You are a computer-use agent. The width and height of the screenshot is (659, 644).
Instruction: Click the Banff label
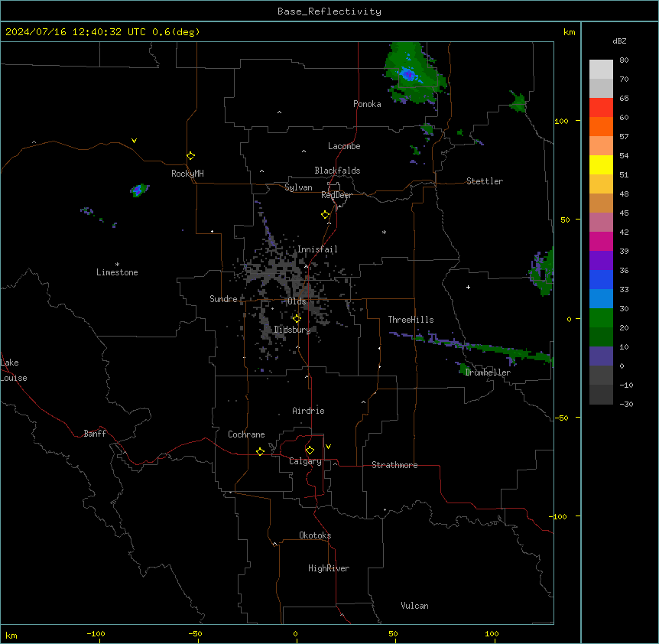point(95,434)
